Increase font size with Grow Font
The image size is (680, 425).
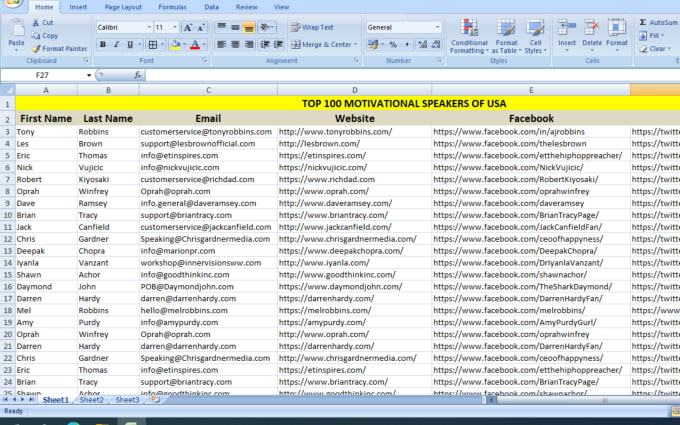[x=188, y=27]
